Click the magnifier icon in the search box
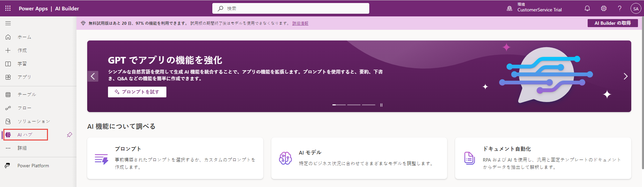This screenshot has width=644, height=187. pos(220,8)
